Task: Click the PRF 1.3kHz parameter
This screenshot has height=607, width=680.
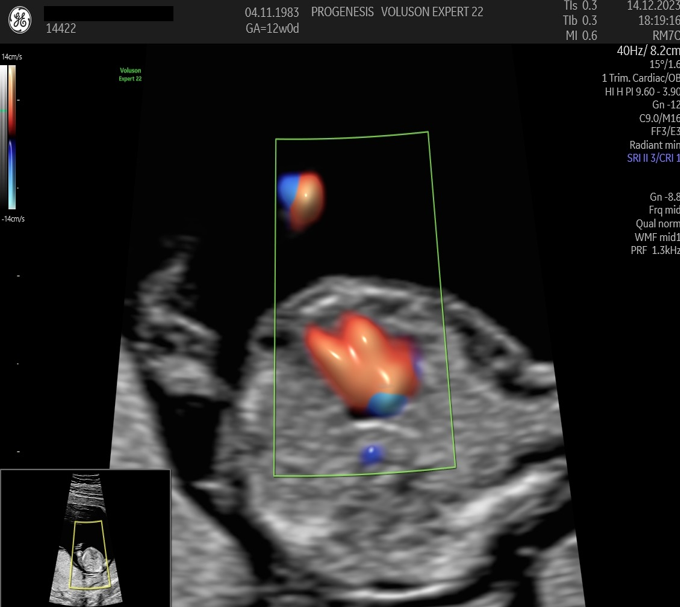Action: (x=655, y=251)
